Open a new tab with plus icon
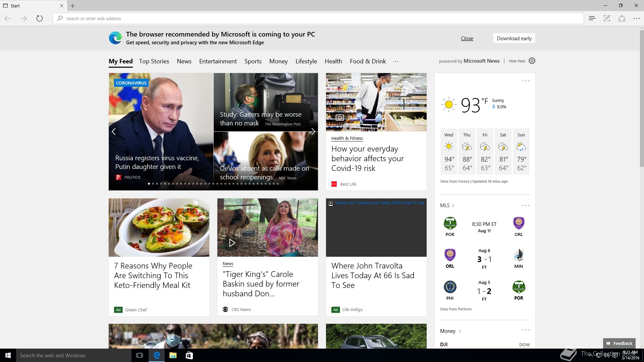Viewport: 644px width, 362px height. pyautogui.click(x=72, y=6)
